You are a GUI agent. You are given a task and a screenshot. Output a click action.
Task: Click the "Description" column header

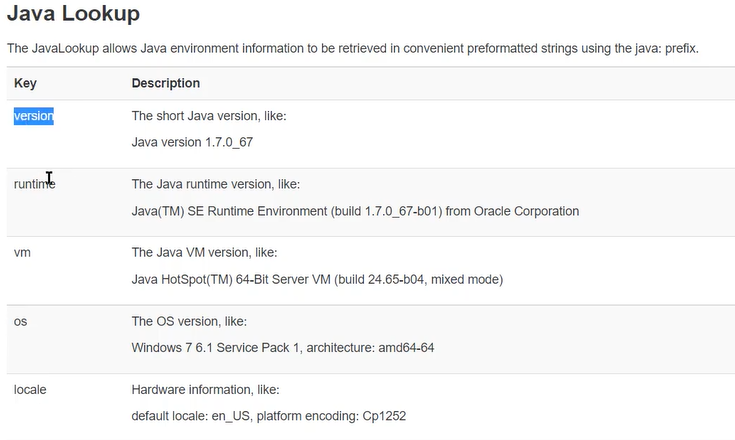(166, 83)
